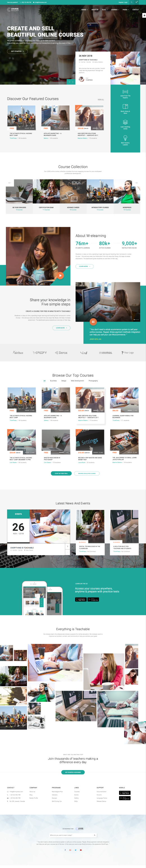Click the GET STARTED hero button
Image resolution: width=146 pixels, height=868 pixels.
(x=17, y=51)
